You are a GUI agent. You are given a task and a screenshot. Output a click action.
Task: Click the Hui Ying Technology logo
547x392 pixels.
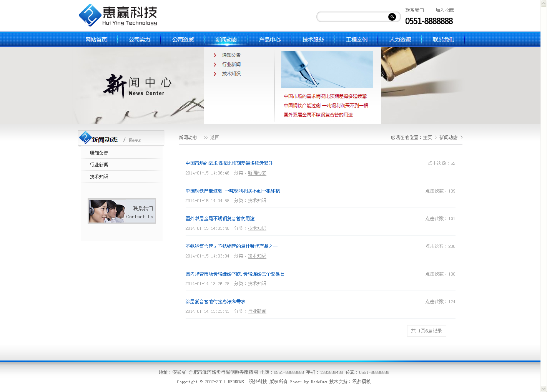coord(118,15)
